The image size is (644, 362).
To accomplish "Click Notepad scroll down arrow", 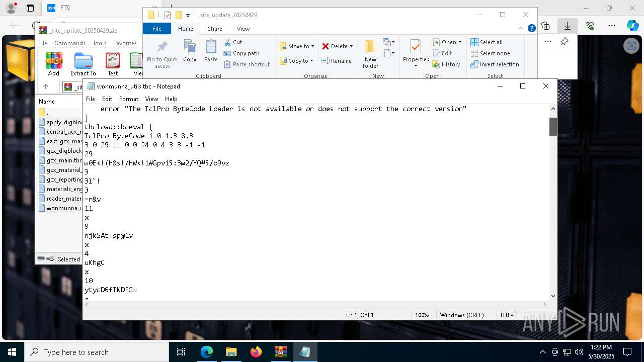I will (x=553, y=296).
